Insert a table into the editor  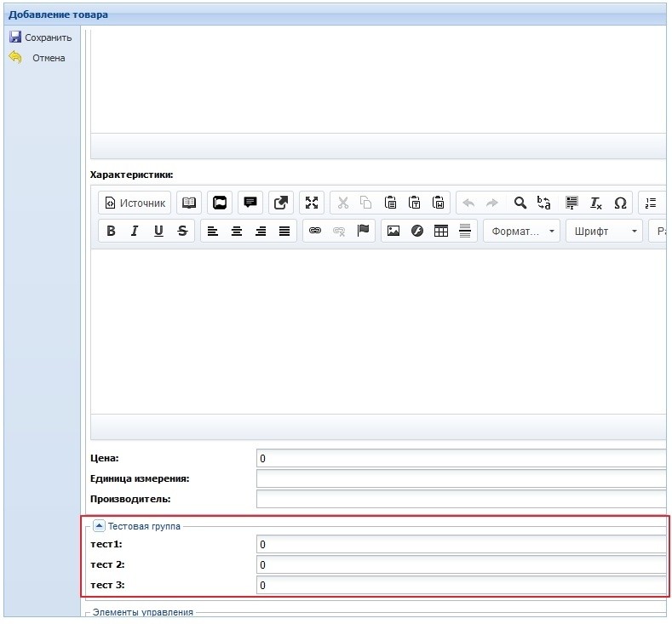[x=441, y=231]
